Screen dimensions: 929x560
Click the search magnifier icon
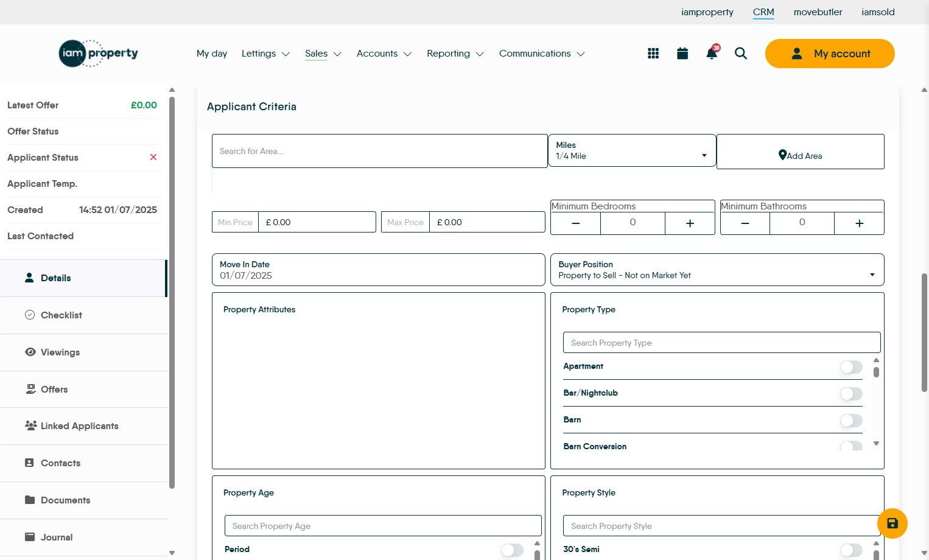click(x=741, y=54)
